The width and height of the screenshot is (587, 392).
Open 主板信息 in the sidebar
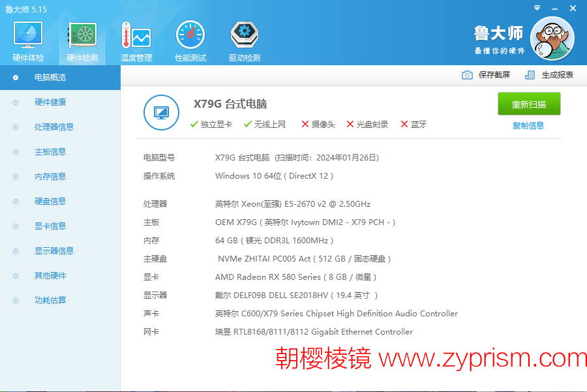pos(50,152)
